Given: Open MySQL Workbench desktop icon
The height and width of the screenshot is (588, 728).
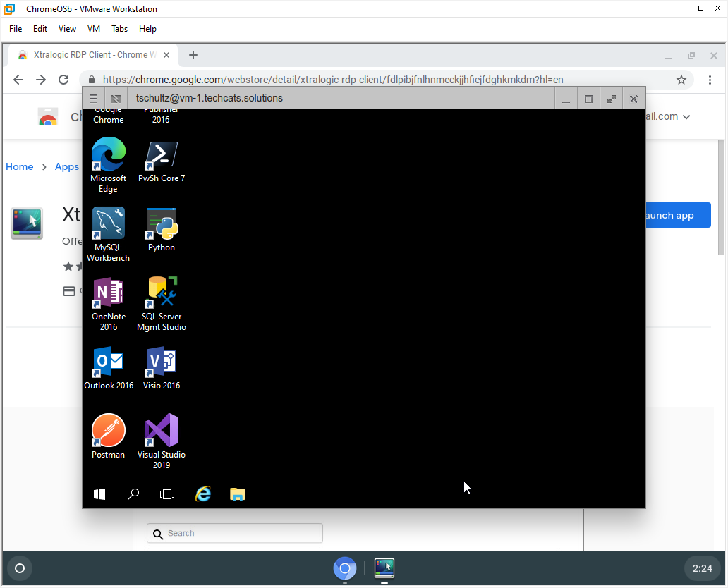Looking at the screenshot, I should tap(108, 234).
